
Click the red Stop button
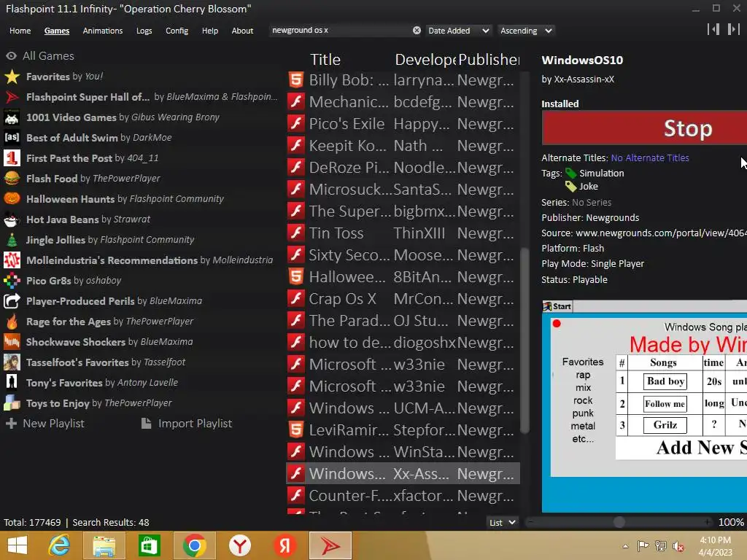644,128
